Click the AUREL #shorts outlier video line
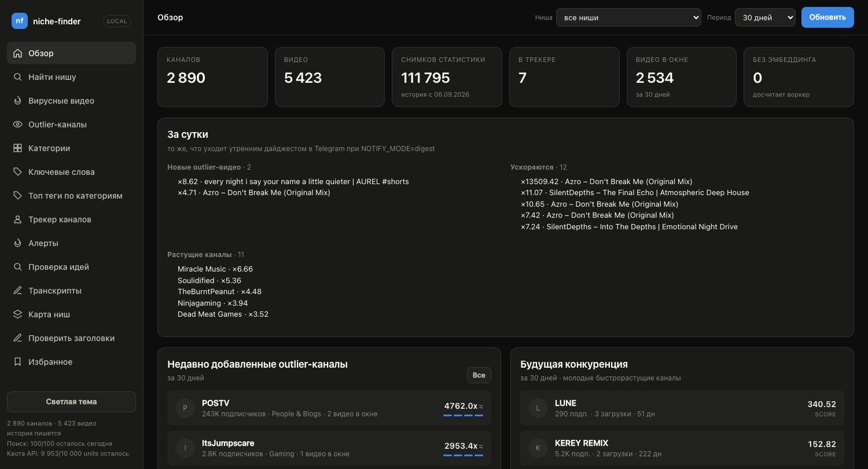Viewport: 868px width, 469px height. pyautogui.click(x=293, y=181)
